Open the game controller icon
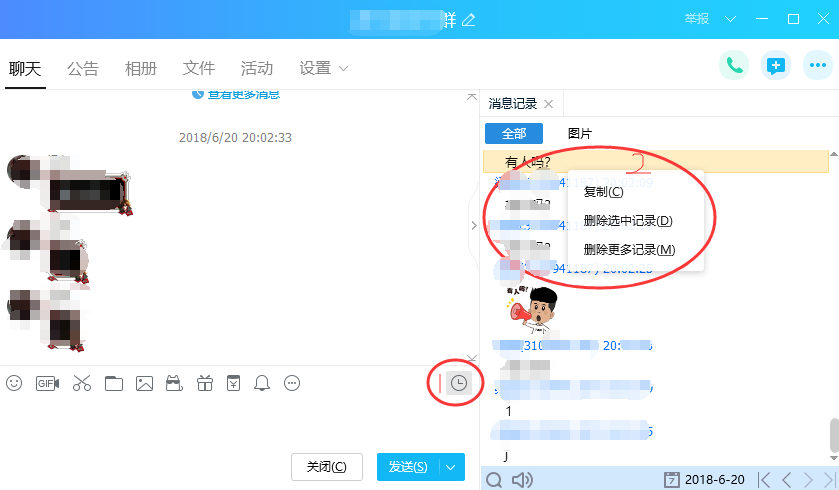Screen dimensions: 839x490 tap(174, 383)
